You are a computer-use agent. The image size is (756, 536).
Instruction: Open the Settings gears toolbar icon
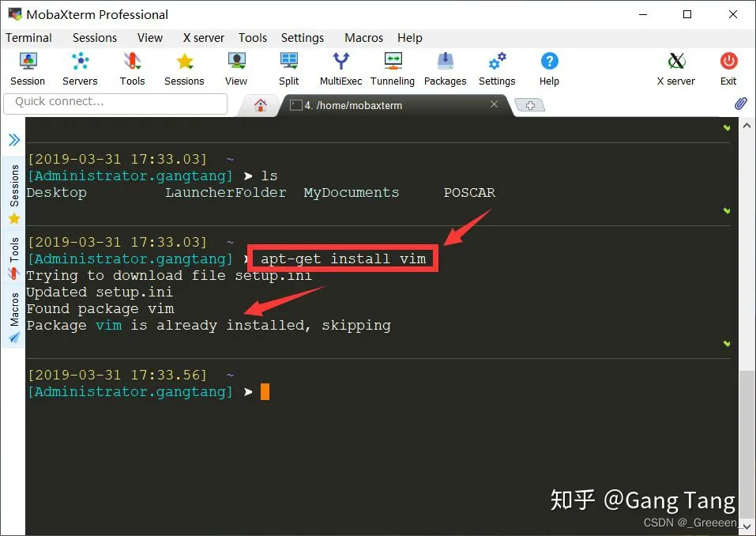[x=497, y=69]
